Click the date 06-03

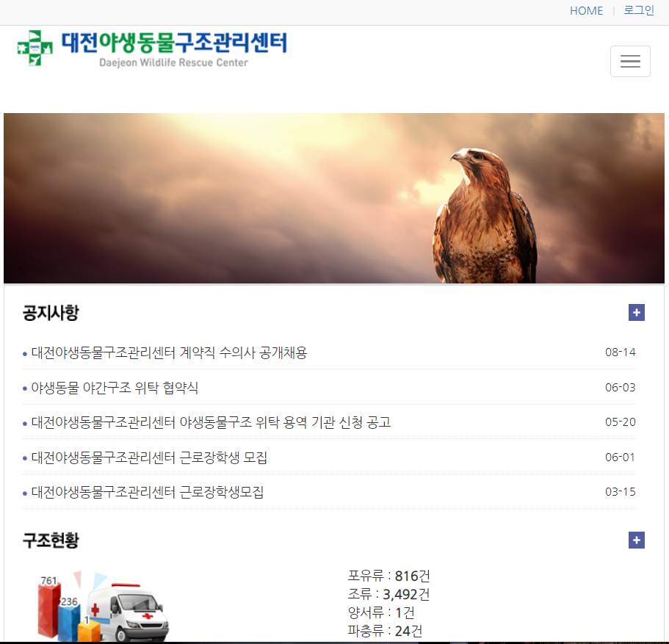[x=621, y=388]
